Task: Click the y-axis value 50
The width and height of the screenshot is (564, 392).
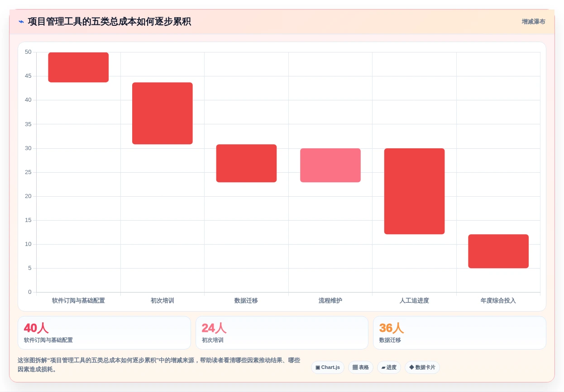Action: coord(29,52)
